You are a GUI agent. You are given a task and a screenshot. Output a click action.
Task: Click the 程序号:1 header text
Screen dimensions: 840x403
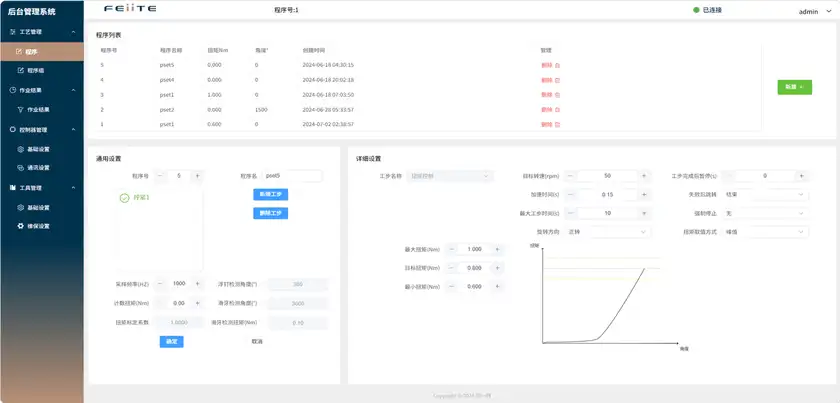[287, 10]
